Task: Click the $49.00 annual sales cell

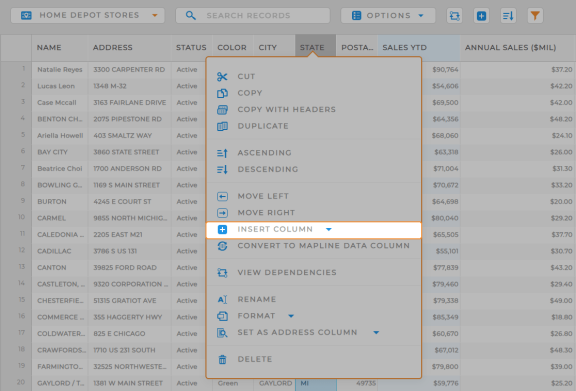Action: (518, 301)
